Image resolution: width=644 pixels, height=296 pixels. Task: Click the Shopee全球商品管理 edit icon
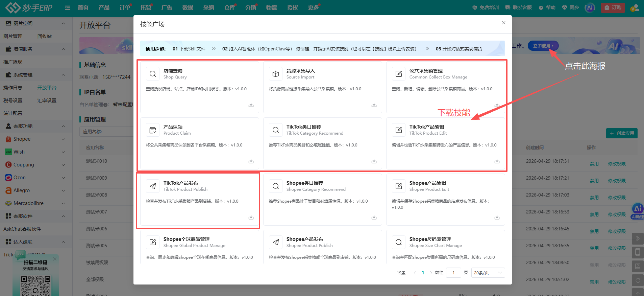point(153,242)
